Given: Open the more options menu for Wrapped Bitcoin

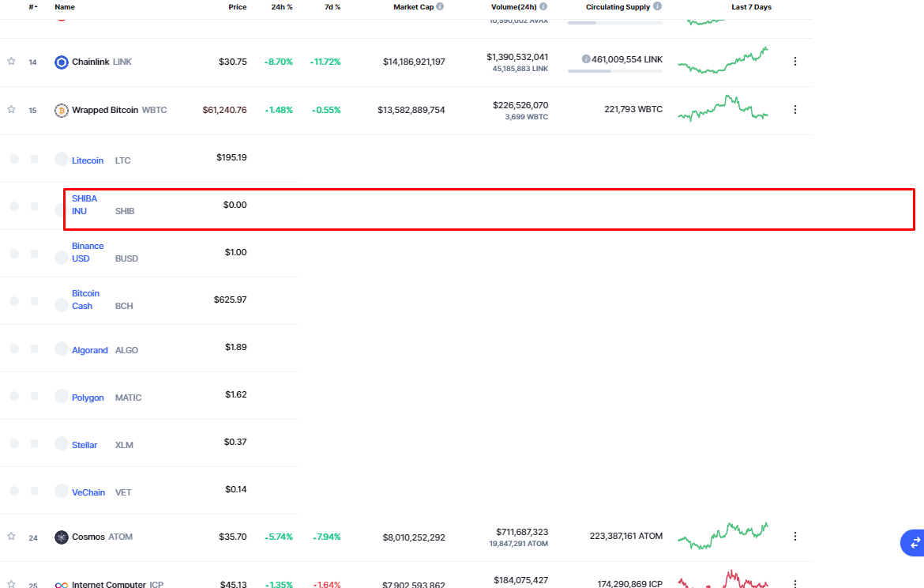Looking at the screenshot, I should pos(795,110).
